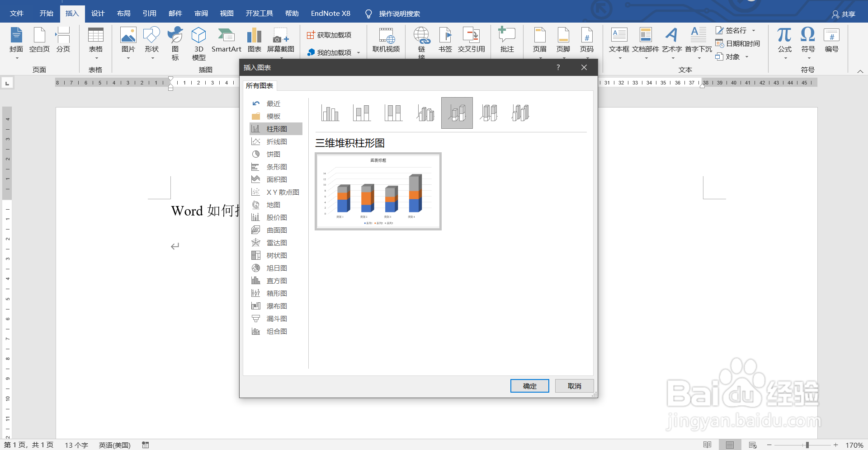Click the 共享 share button
This screenshot has width=868, height=450.
point(844,14)
